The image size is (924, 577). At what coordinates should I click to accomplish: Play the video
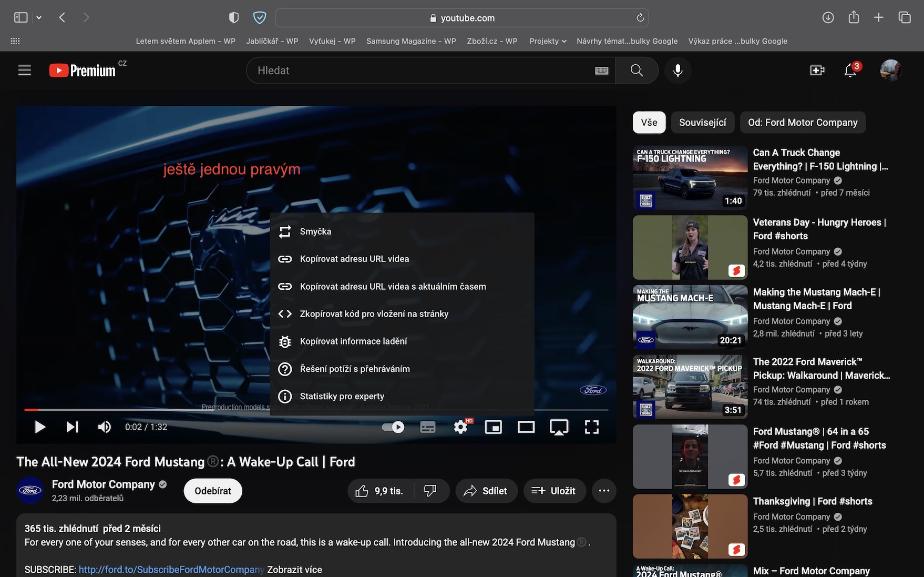point(40,427)
